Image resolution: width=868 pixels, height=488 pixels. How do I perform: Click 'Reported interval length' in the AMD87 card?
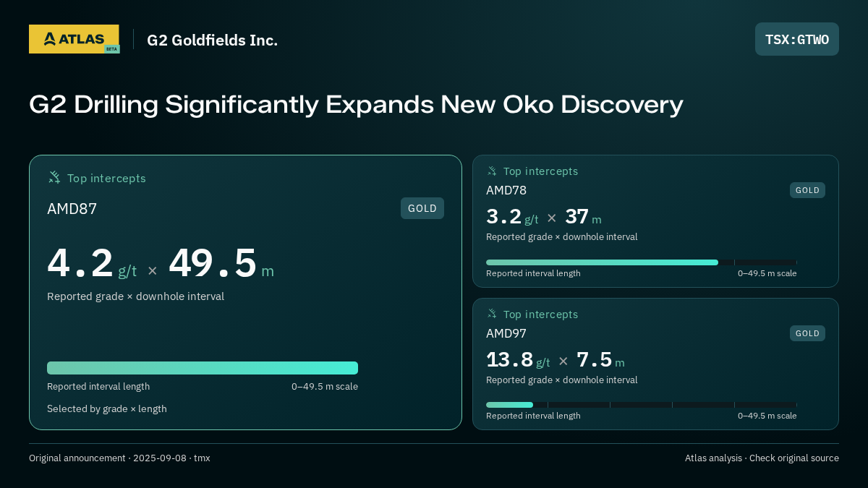click(x=98, y=386)
